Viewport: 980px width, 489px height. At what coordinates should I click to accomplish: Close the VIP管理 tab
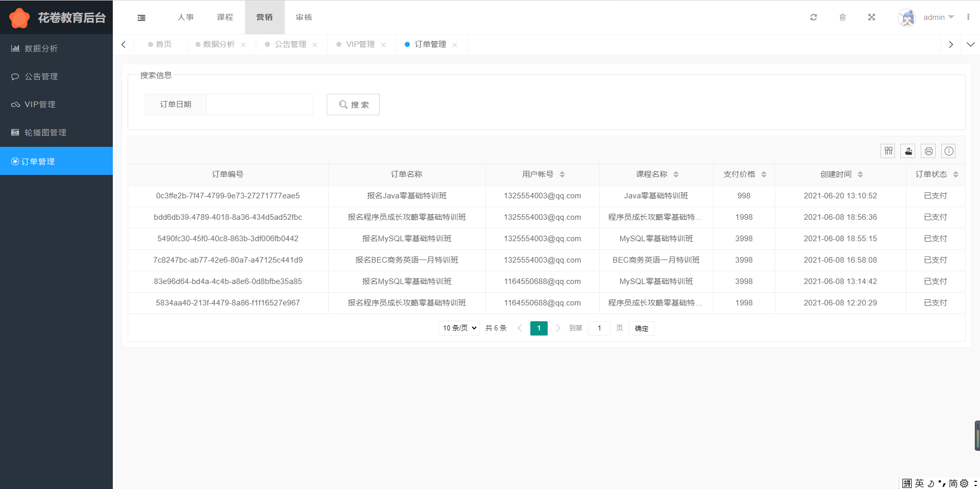[x=383, y=45]
